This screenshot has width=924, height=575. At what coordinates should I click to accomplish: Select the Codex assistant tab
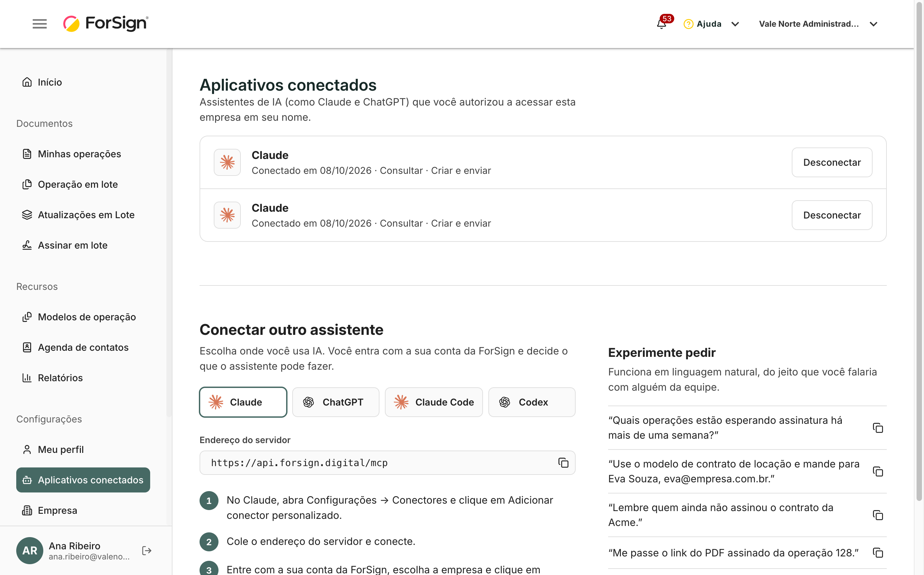[532, 402]
